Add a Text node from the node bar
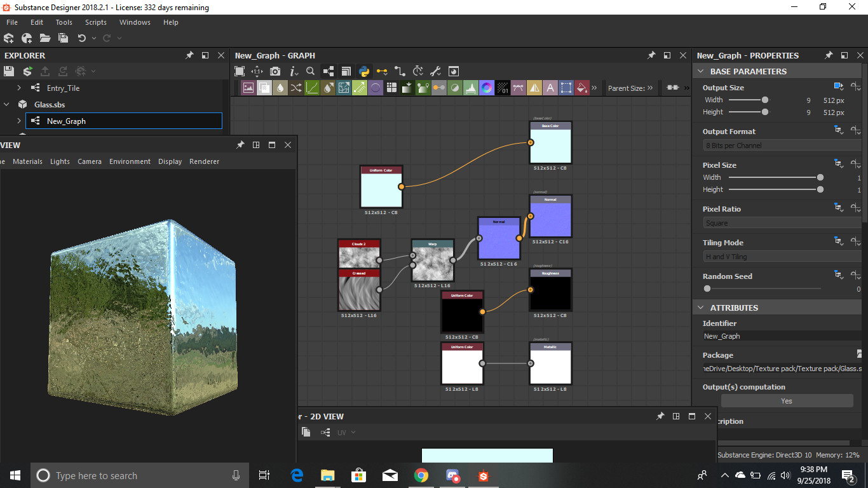868x488 pixels. click(550, 88)
